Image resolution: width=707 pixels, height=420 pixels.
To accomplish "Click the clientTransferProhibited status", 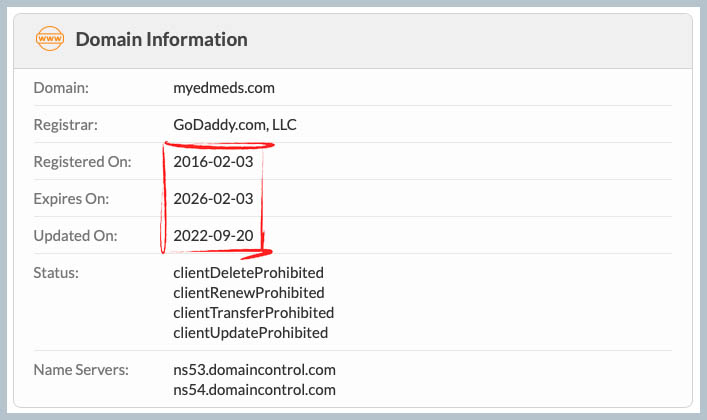I will [x=254, y=313].
